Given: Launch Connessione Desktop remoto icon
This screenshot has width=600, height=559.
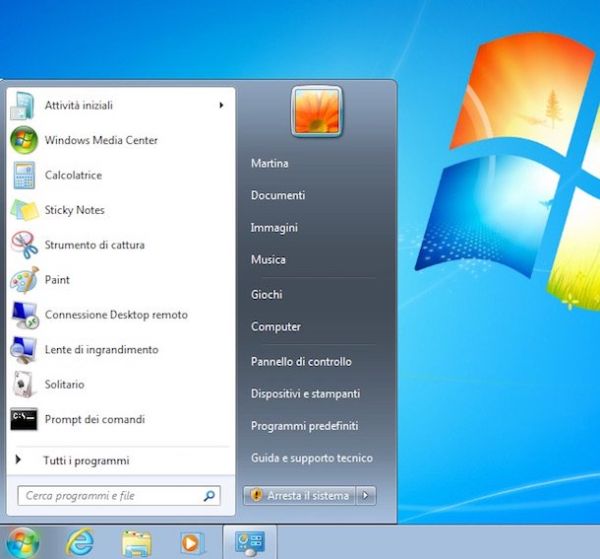Looking at the screenshot, I should (24, 315).
